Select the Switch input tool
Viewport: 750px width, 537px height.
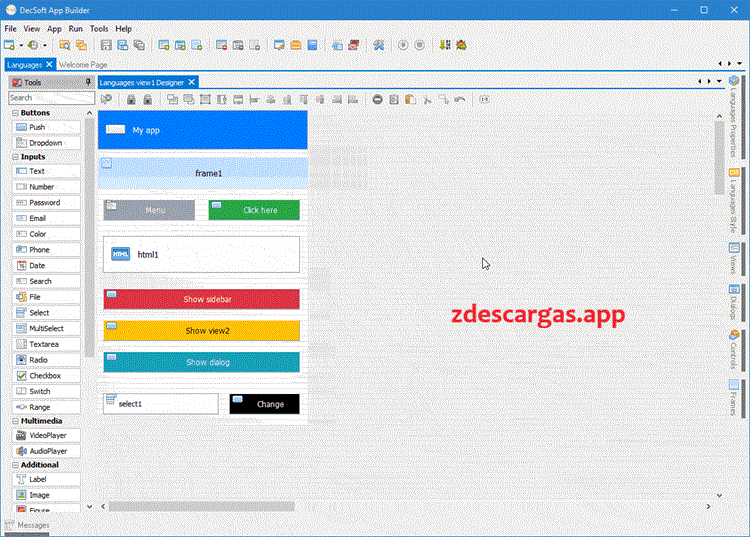[46, 392]
